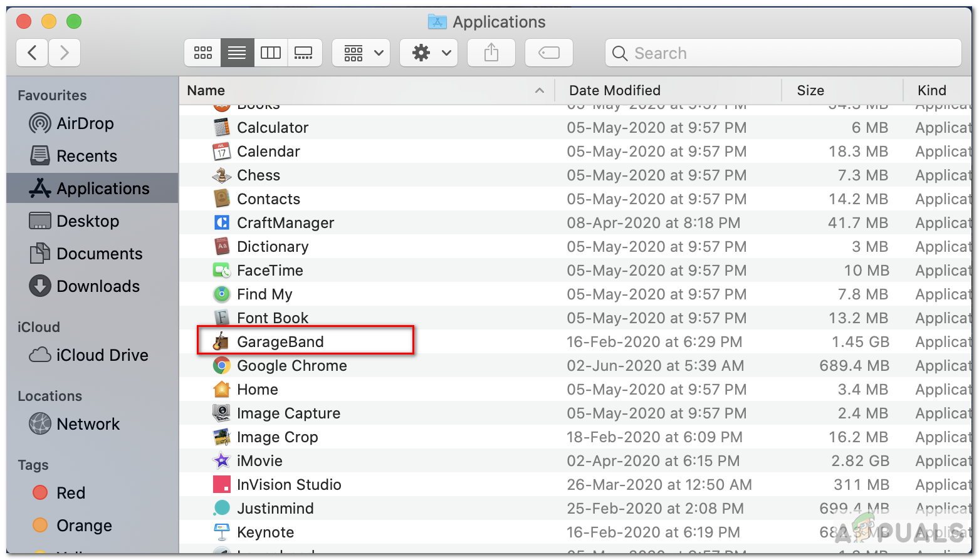Click the InVision Studio app icon

[222, 484]
